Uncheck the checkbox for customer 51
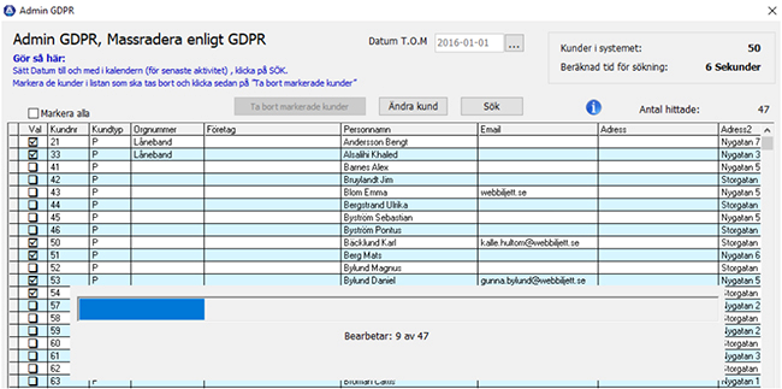The width and height of the screenshot is (782, 389). pyautogui.click(x=32, y=255)
